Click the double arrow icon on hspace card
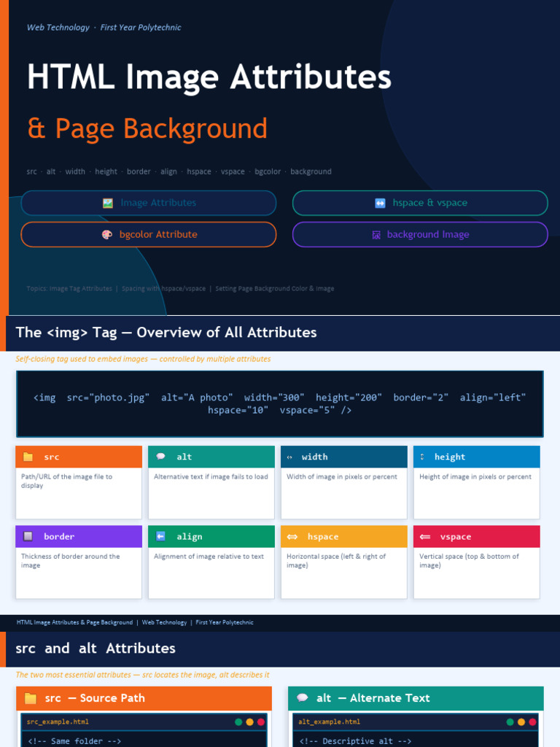Image resolution: width=560 pixels, height=747 pixels. [x=292, y=537]
